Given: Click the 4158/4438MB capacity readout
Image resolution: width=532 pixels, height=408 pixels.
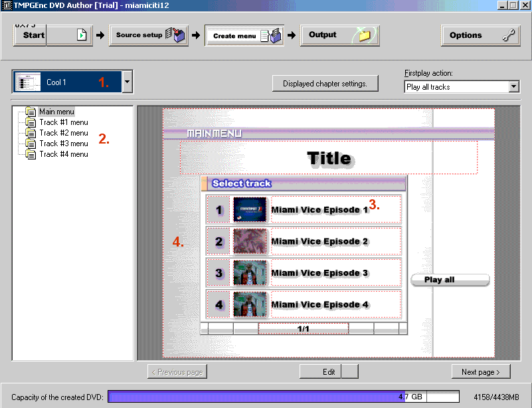Looking at the screenshot, I should point(496,397).
